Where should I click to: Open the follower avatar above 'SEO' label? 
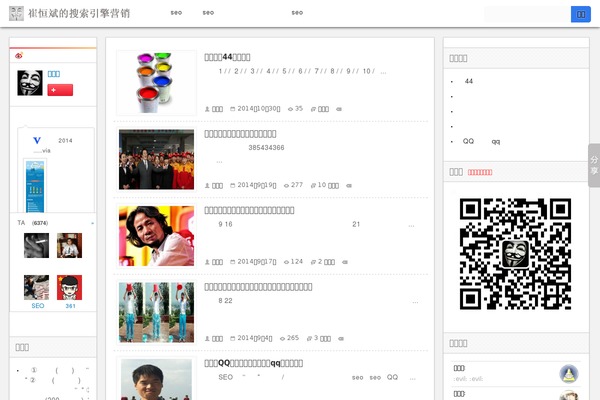(x=36, y=287)
